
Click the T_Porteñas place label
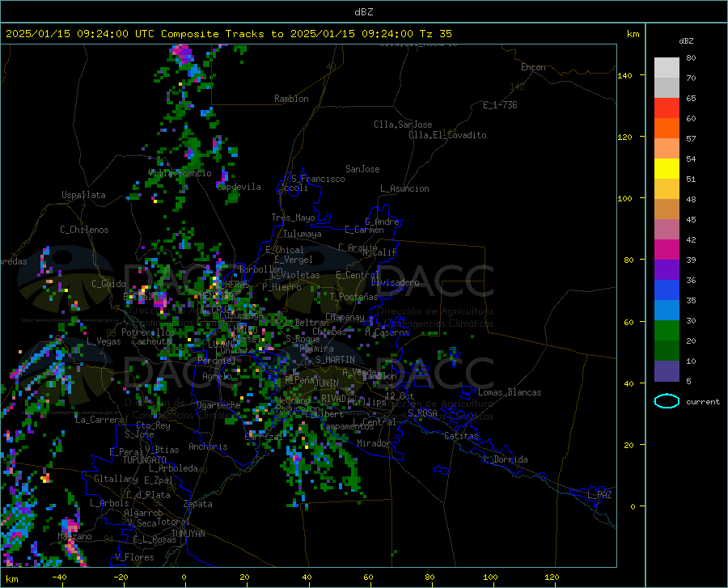353,297
